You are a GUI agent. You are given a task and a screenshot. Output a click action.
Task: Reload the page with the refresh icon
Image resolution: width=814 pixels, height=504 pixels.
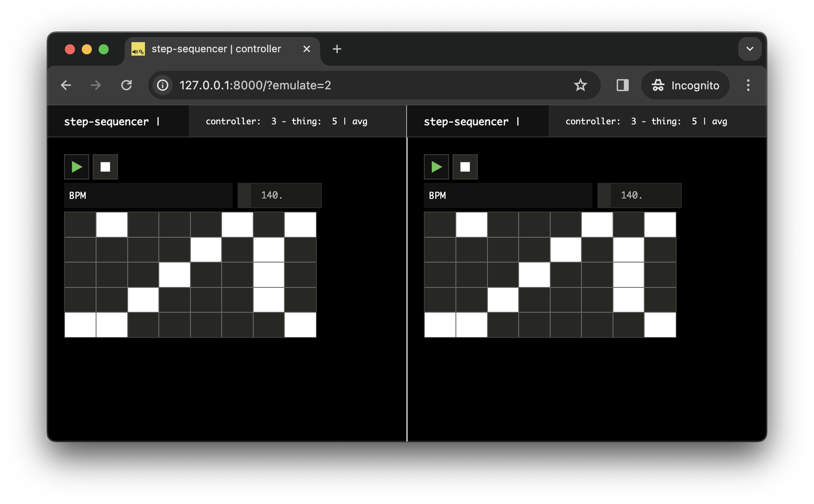[x=126, y=85]
